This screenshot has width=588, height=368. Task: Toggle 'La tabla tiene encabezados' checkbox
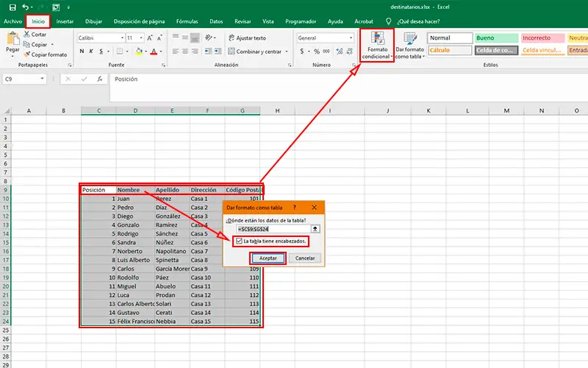(239, 241)
